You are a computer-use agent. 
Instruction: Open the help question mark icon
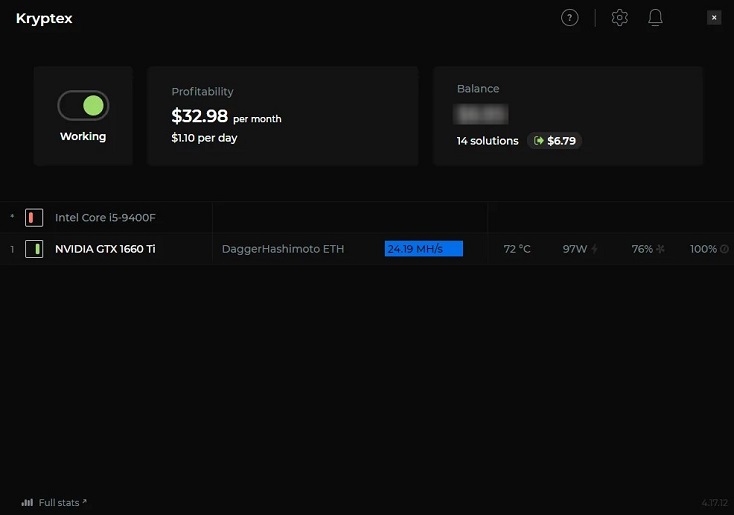570,18
